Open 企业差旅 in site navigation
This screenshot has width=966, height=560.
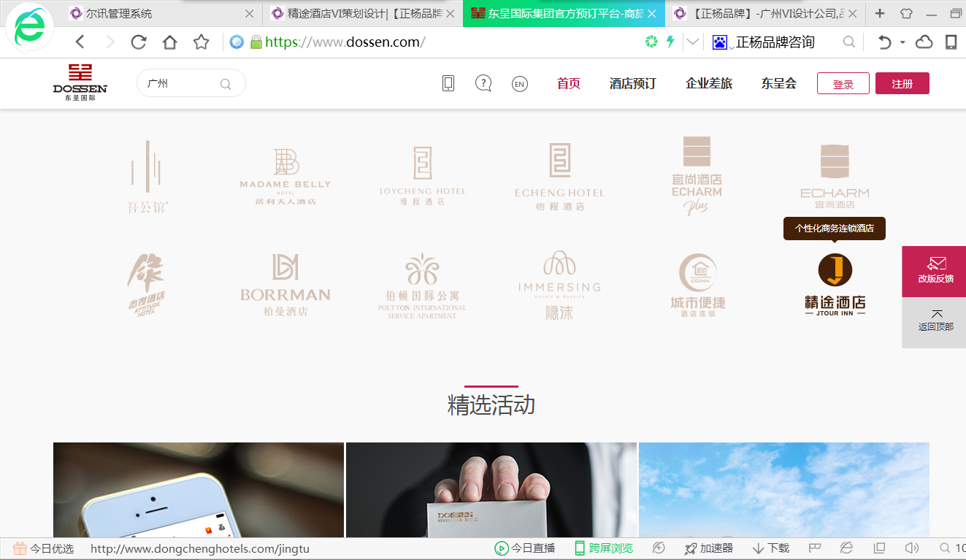tap(709, 83)
